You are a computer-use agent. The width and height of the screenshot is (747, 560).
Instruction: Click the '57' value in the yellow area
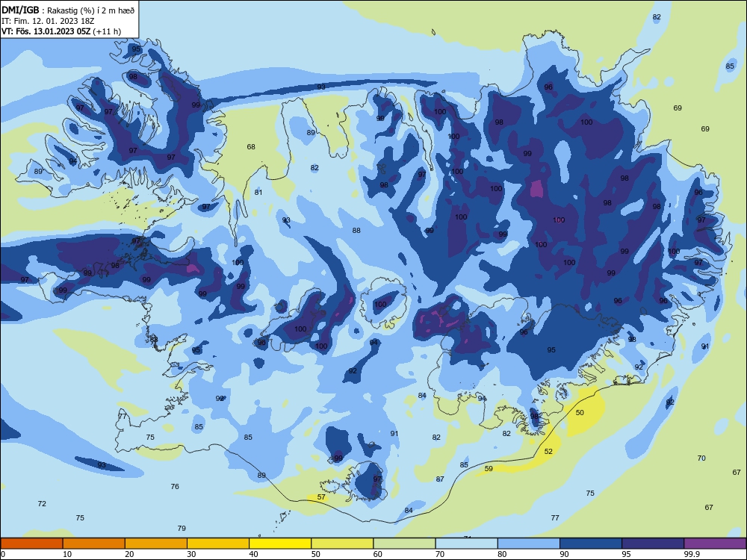pos(321,497)
